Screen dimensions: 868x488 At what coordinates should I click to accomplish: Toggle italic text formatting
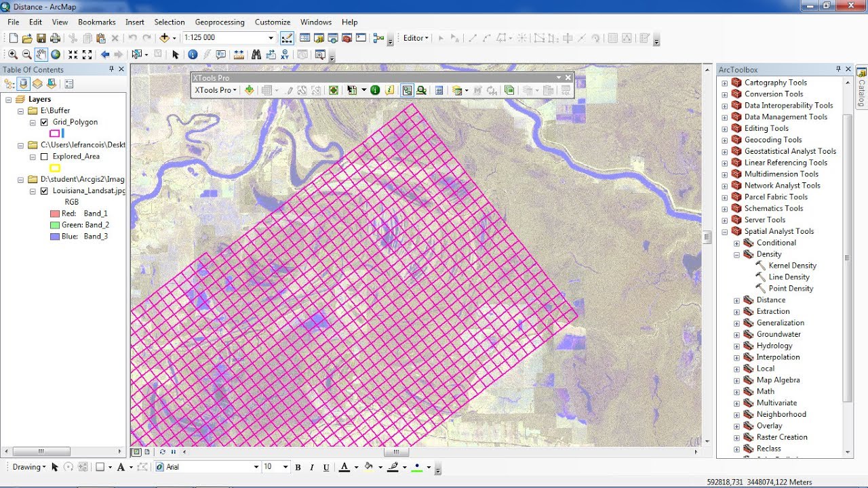pyautogui.click(x=312, y=467)
